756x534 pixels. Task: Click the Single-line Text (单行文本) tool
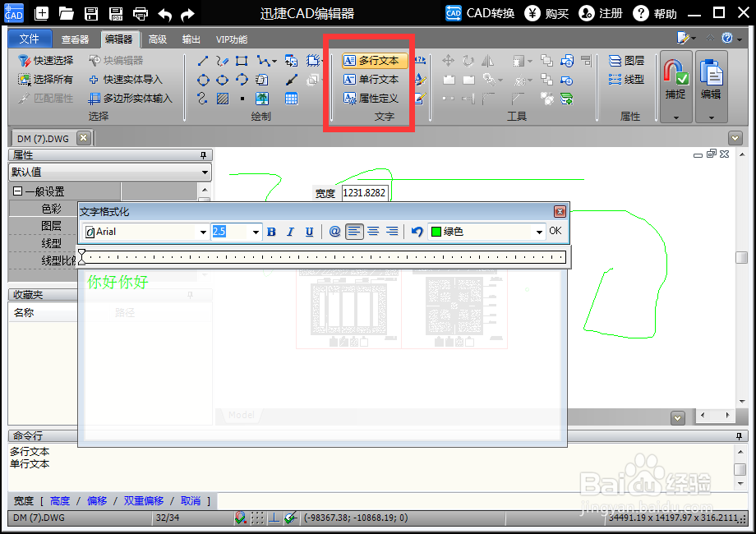point(371,79)
